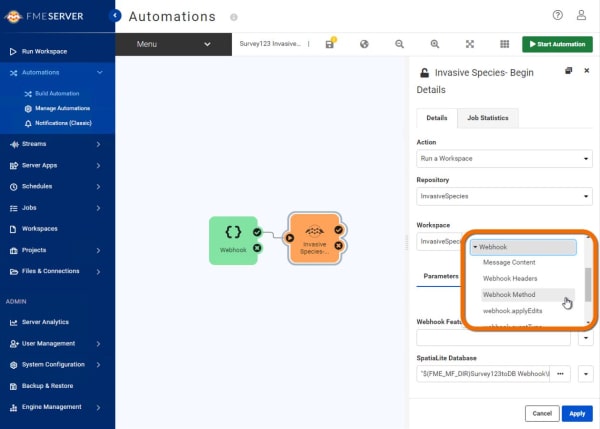Image resolution: width=600 pixels, height=429 pixels.
Task: Click the FME Server logo
Action: 44,16
